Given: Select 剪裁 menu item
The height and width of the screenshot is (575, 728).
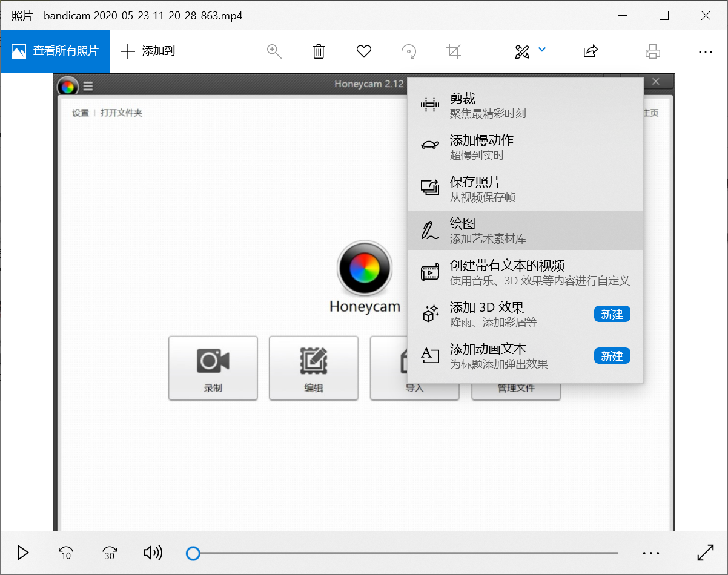Looking at the screenshot, I should [x=526, y=105].
